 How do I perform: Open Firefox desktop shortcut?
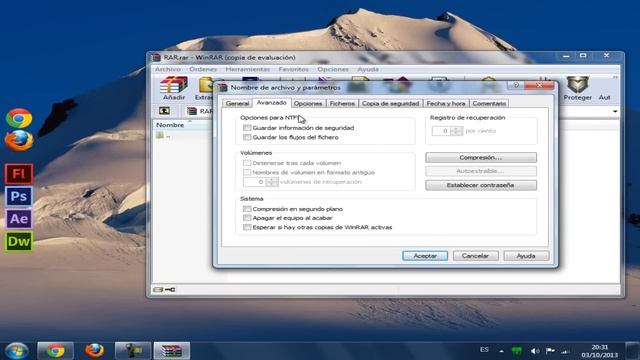coord(19,141)
